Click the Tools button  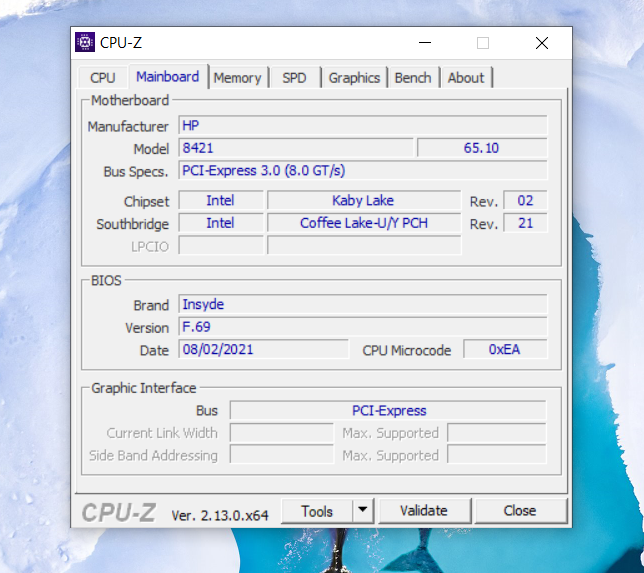tap(317, 511)
